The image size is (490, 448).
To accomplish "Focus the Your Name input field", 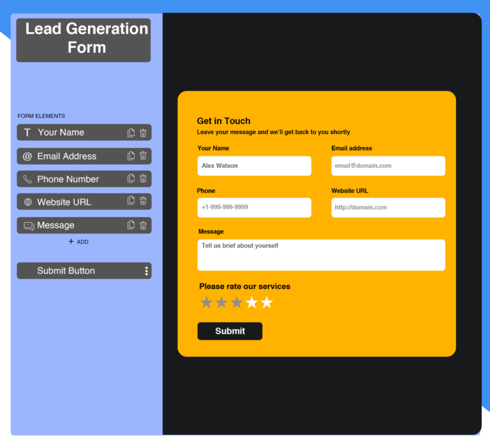I will [255, 166].
